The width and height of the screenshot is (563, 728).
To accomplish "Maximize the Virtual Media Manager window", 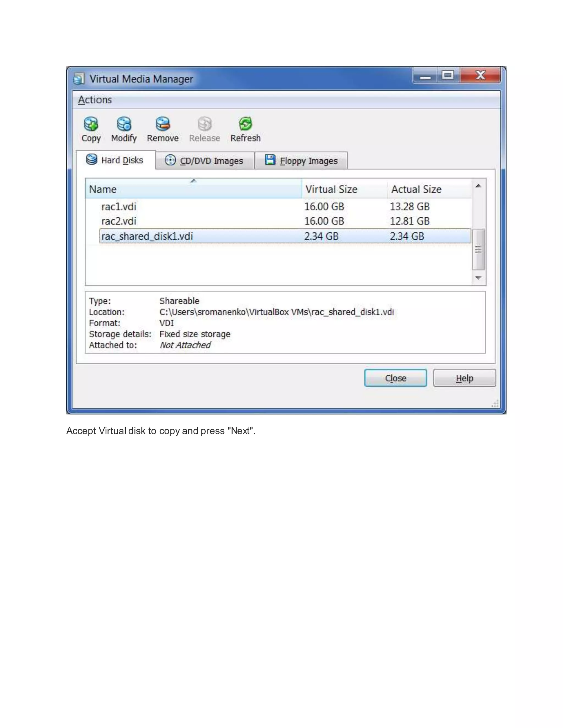I will 448,75.
